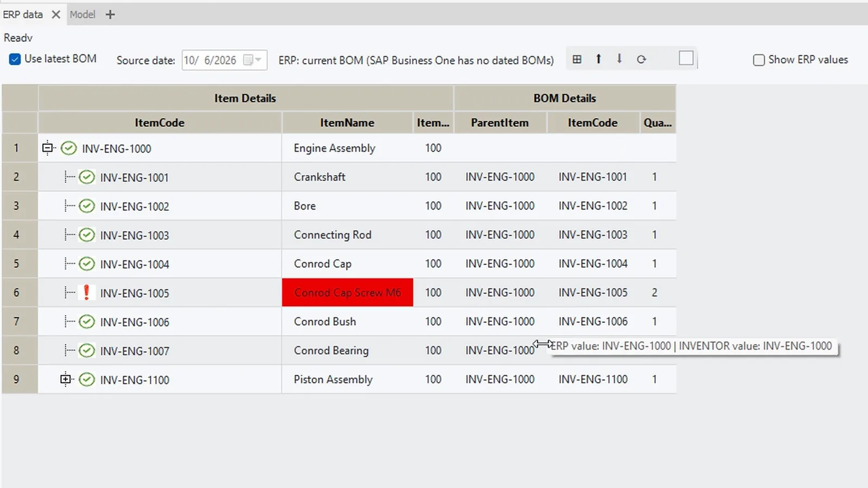Click the Conrod Bush name cell
Image resolution: width=868 pixels, height=488 pixels.
[x=347, y=322]
